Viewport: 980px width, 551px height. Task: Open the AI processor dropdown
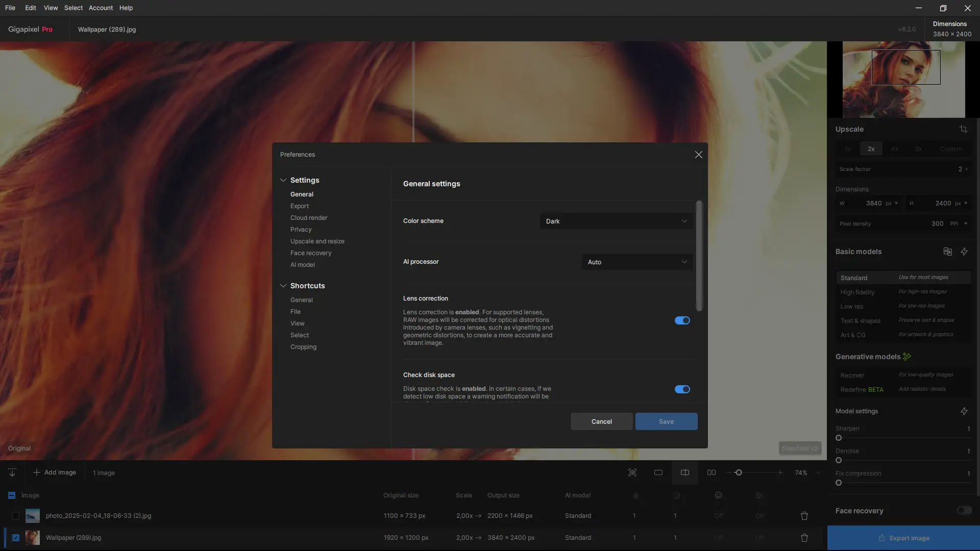636,262
